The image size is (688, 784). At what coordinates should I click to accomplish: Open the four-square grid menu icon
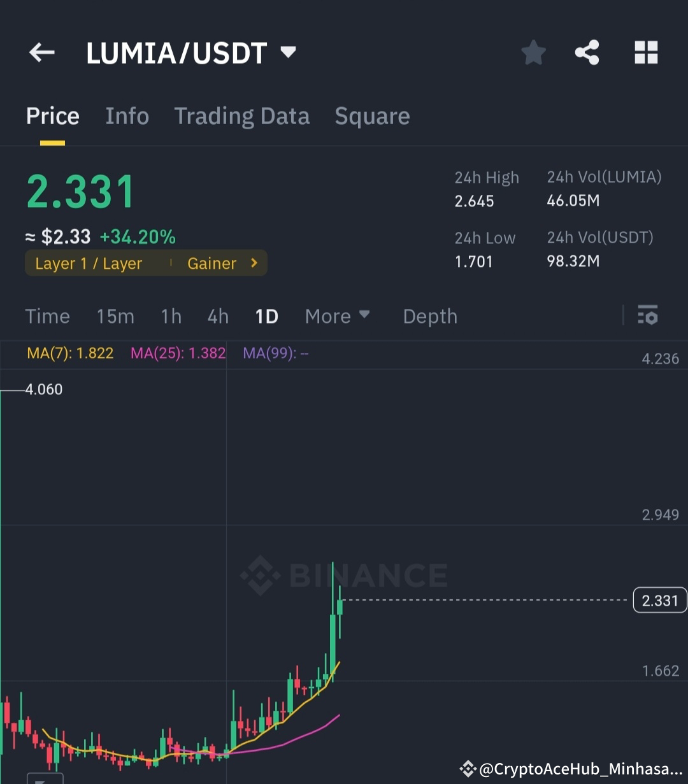coord(646,52)
